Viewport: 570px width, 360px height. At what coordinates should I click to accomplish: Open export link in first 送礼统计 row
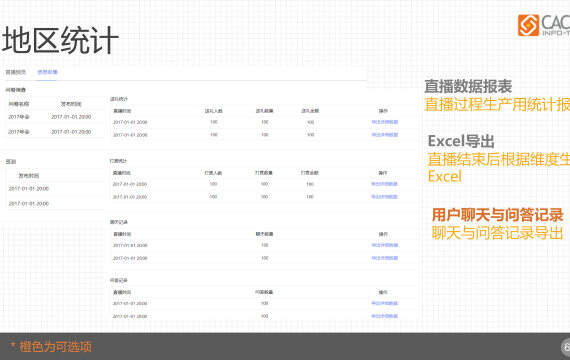(x=385, y=122)
